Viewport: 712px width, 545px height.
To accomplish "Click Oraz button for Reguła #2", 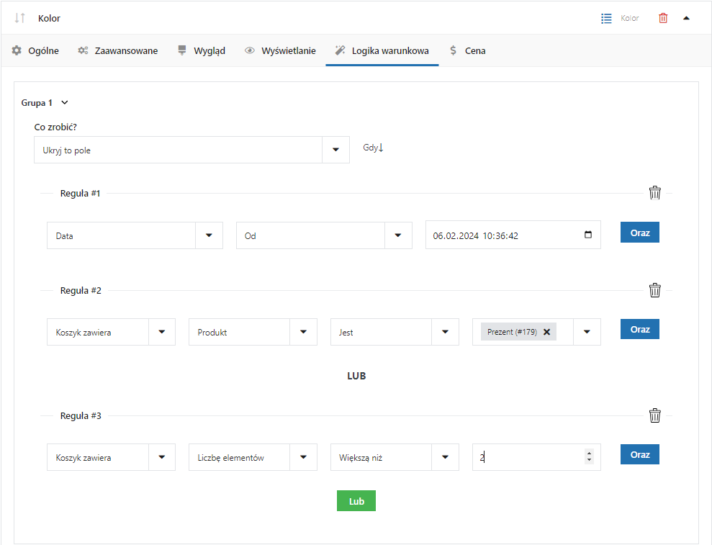I will pos(639,329).
